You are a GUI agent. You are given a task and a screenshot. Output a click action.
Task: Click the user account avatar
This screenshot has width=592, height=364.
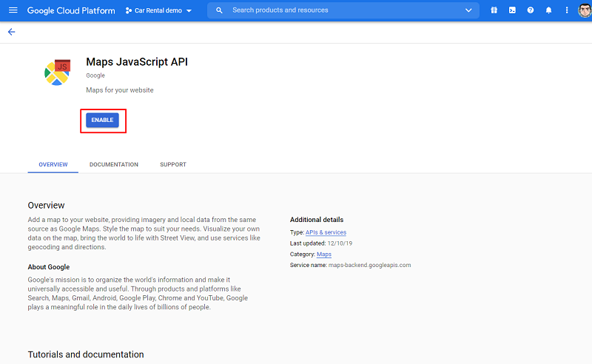tap(585, 10)
